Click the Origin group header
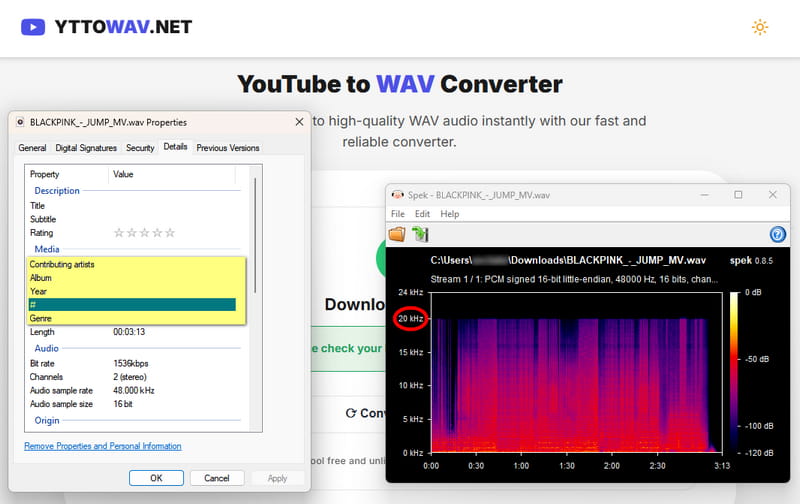Image resolution: width=800 pixels, height=504 pixels. point(47,420)
